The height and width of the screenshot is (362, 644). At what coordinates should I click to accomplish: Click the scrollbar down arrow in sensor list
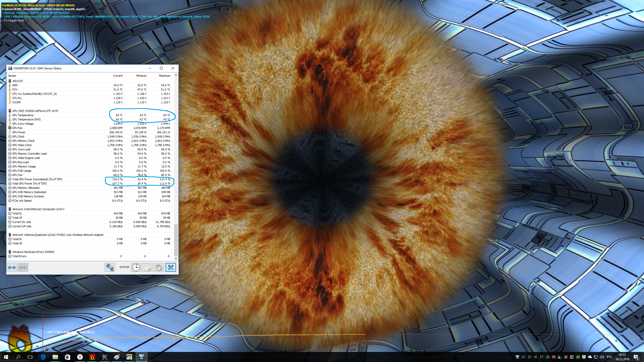176,258
